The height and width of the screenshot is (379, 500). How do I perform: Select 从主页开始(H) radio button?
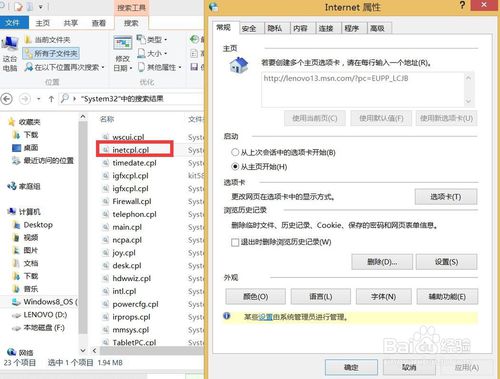click(235, 166)
